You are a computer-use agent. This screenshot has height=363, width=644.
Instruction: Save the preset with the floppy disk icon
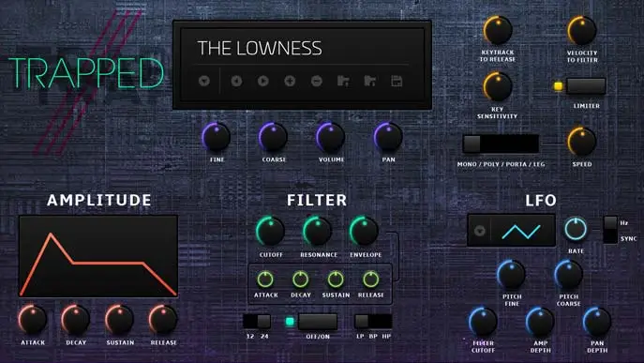click(x=397, y=81)
